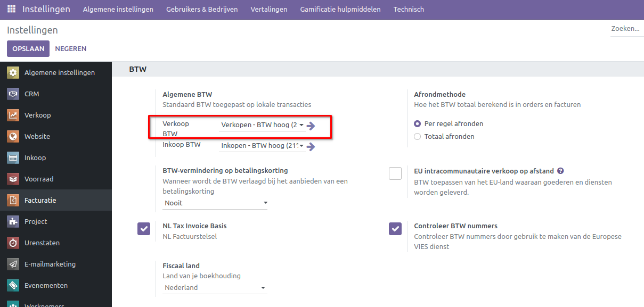
Task: Click the CRM handshake icon in sidebar
Action: point(13,94)
